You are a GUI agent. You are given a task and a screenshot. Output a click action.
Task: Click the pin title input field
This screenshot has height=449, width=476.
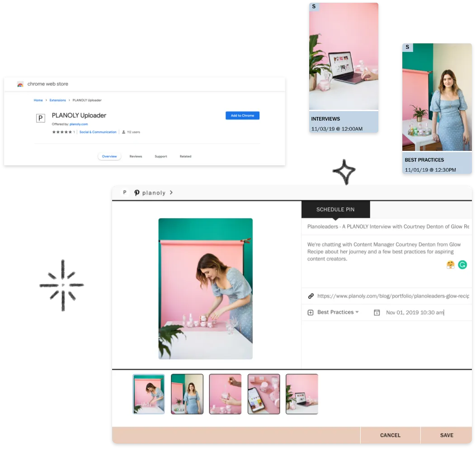coord(386,227)
